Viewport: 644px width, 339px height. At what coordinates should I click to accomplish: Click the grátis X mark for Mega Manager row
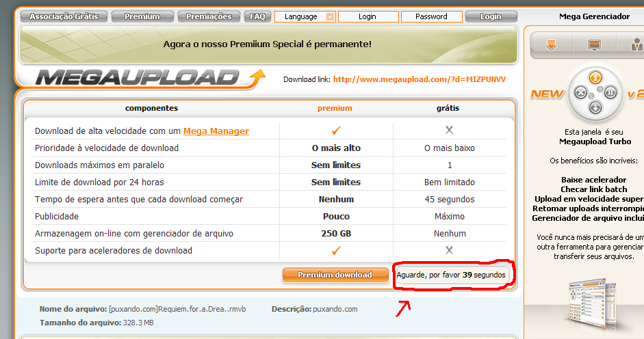coord(450,130)
